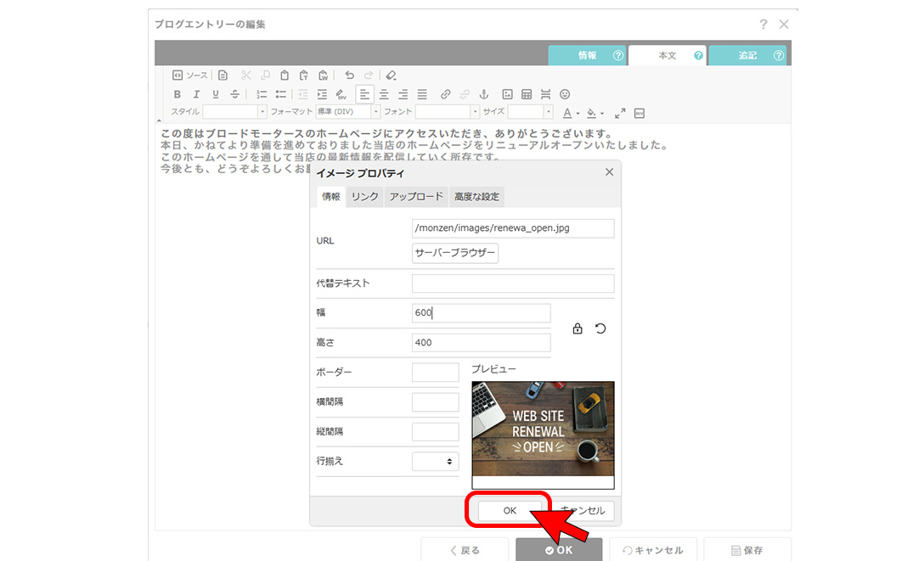Open the smiley emoticon picker
The width and height of the screenshot is (924, 561).
click(x=565, y=94)
